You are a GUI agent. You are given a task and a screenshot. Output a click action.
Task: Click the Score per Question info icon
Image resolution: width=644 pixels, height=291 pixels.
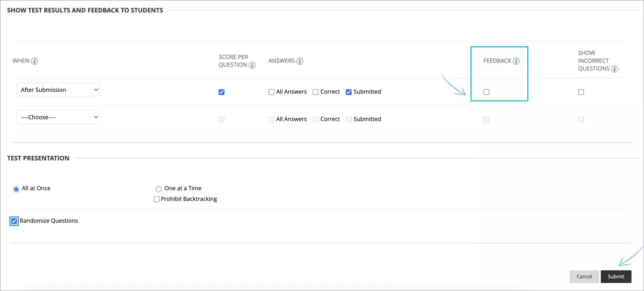coord(252,65)
